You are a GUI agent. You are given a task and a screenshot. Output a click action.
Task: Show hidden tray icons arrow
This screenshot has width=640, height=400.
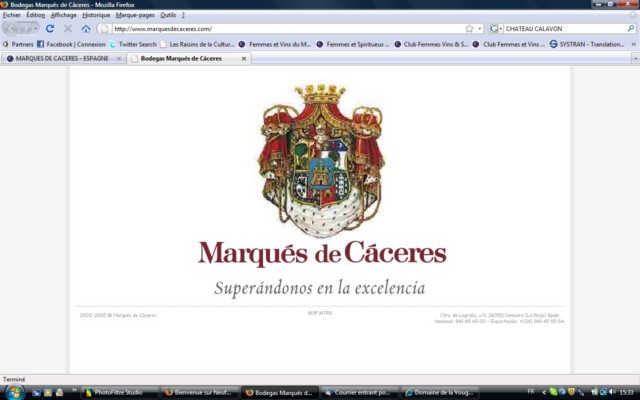pos(544,392)
